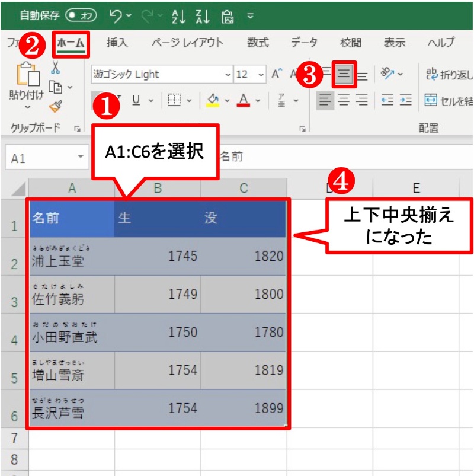The width and height of the screenshot is (474, 476).
Task: Toggle the AutoSave switch
Action: pos(82,15)
